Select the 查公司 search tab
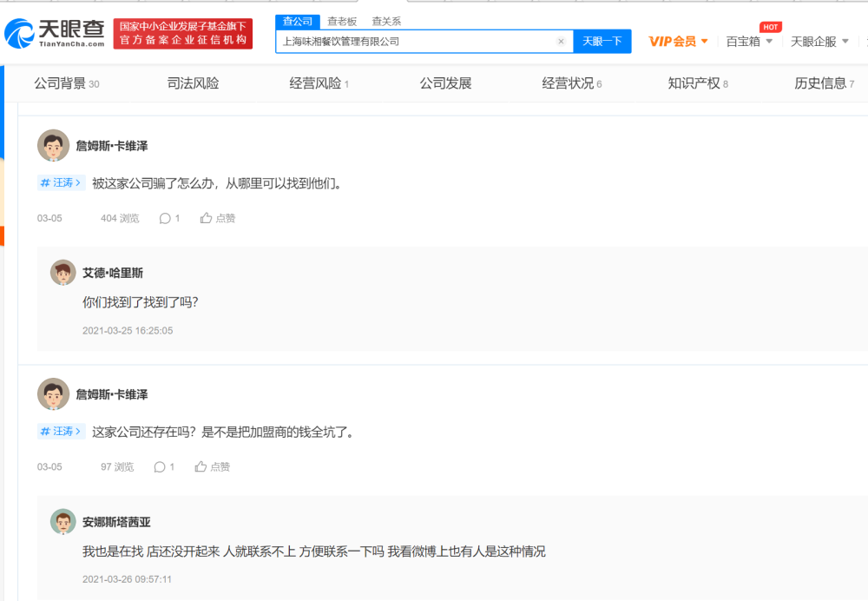Image resolution: width=868 pixels, height=601 pixels. point(298,22)
